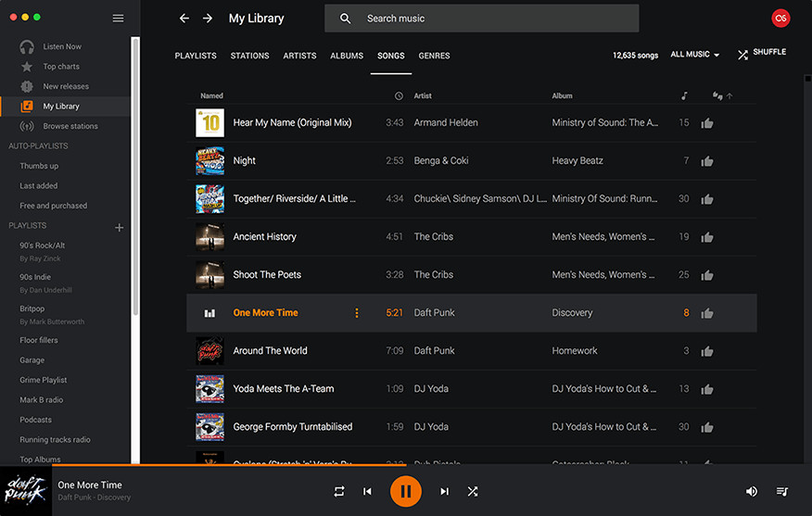Pause playback with the orange button

[405, 491]
